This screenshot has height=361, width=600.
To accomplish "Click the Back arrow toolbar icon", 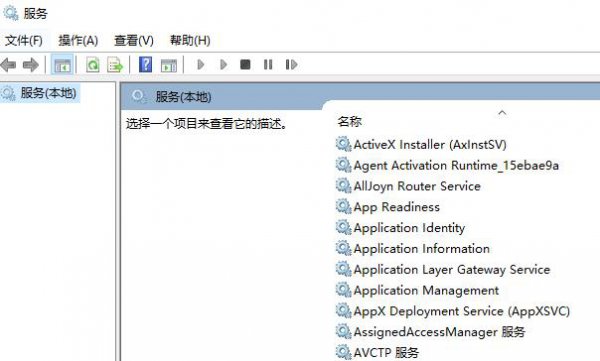I will click(8, 65).
